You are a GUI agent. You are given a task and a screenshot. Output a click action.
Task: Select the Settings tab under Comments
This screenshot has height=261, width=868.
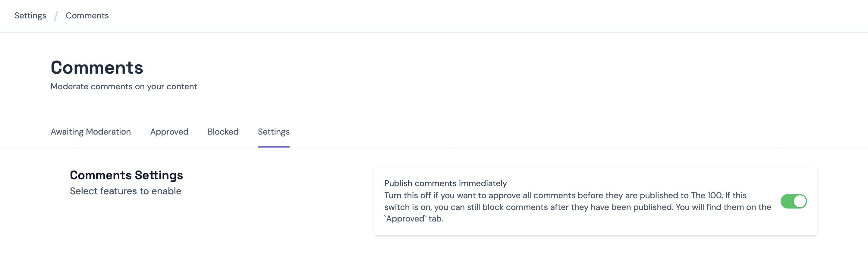pos(274,132)
